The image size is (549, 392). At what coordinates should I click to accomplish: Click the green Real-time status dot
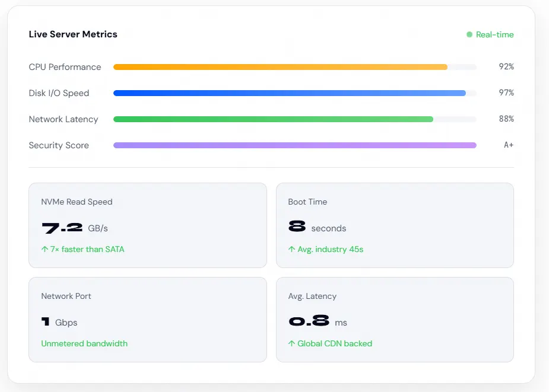469,34
